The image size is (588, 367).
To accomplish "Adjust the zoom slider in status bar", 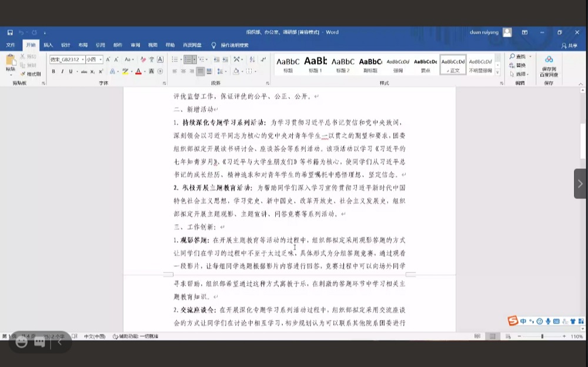I will coord(542,336).
